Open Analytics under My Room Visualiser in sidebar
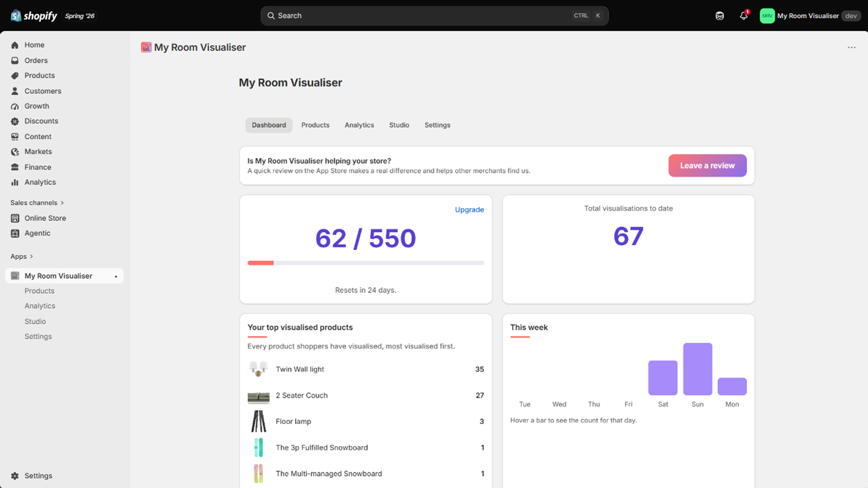 click(x=40, y=306)
